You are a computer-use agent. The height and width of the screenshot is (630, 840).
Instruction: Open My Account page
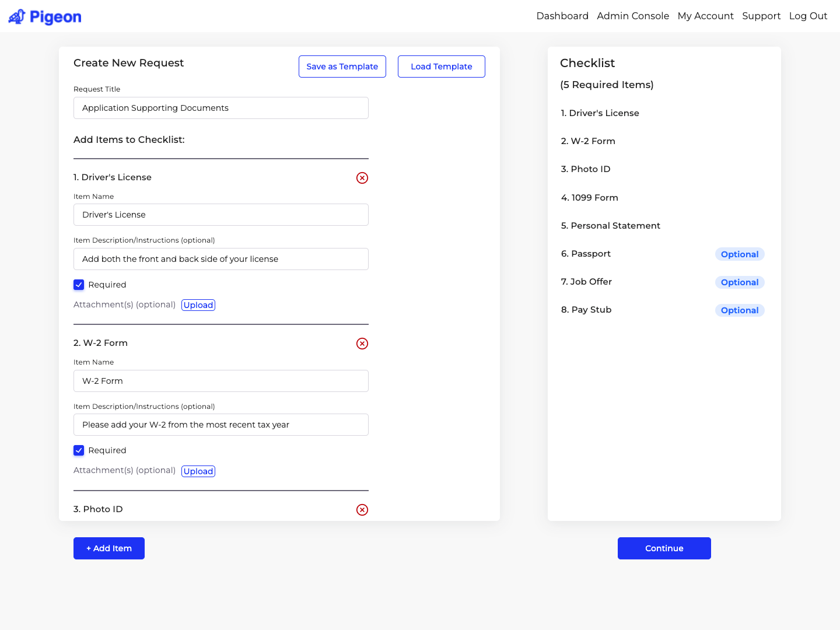point(706,16)
